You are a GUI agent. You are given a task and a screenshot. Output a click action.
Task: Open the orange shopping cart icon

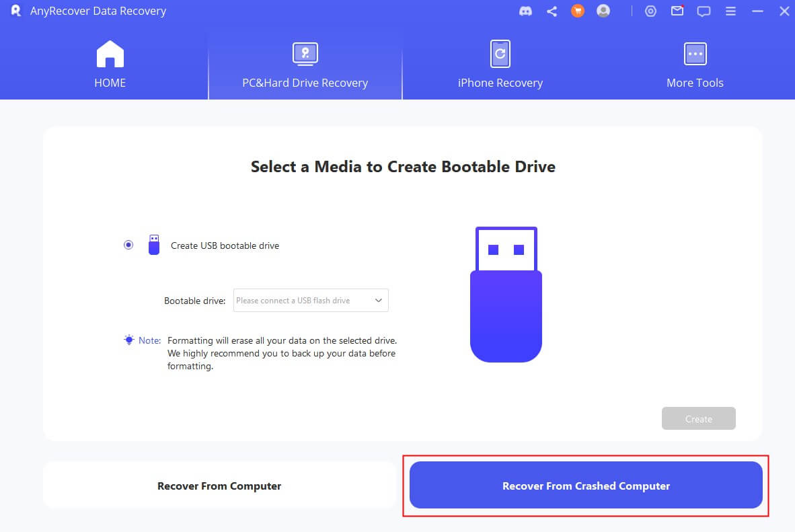[577, 11]
